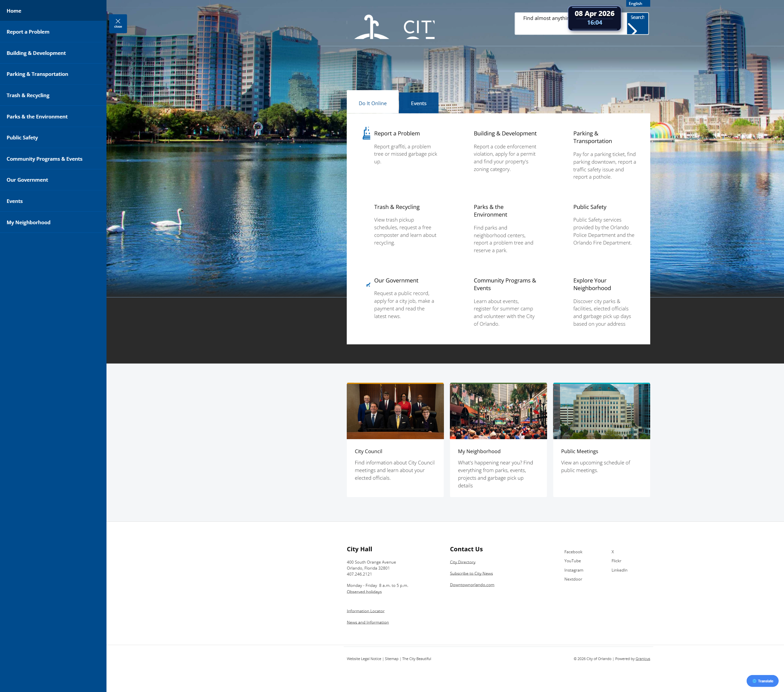Viewport: 784px width, 692px height.
Task: Open Public Safety in sidebar menu
Action: click(x=22, y=137)
